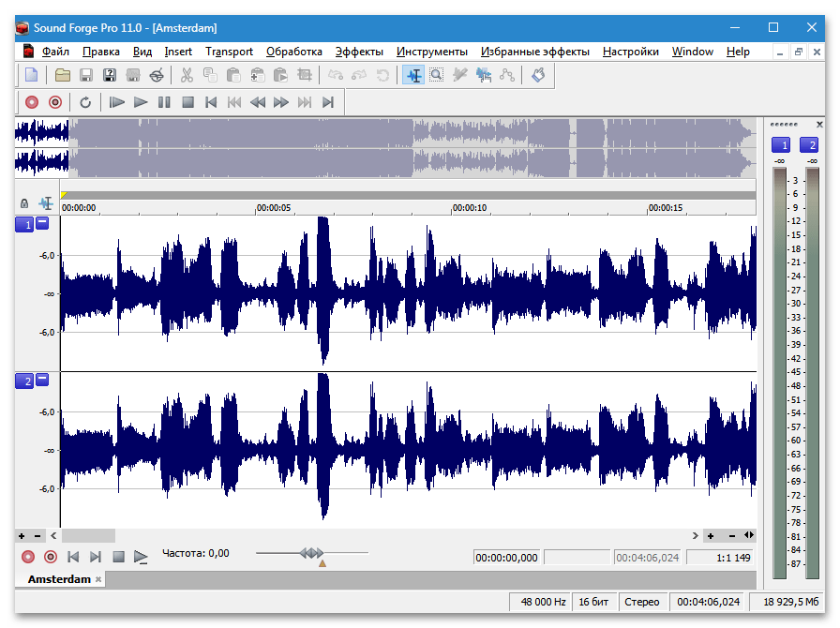The width and height of the screenshot is (840, 628).
Task: Select the Pencil tool
Action: point(459,75)
